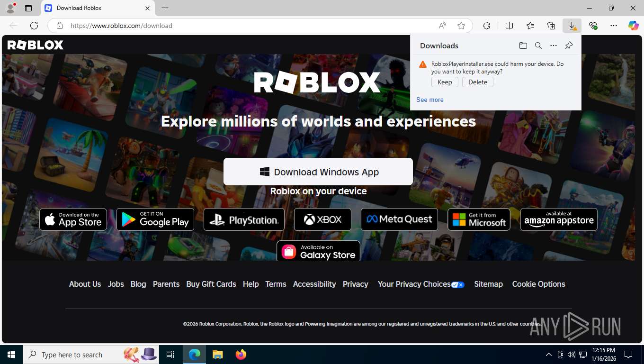Open the Blog footer link
Image resolution: width=644 pixels, height=364 pixels.
tap(138, 284)
